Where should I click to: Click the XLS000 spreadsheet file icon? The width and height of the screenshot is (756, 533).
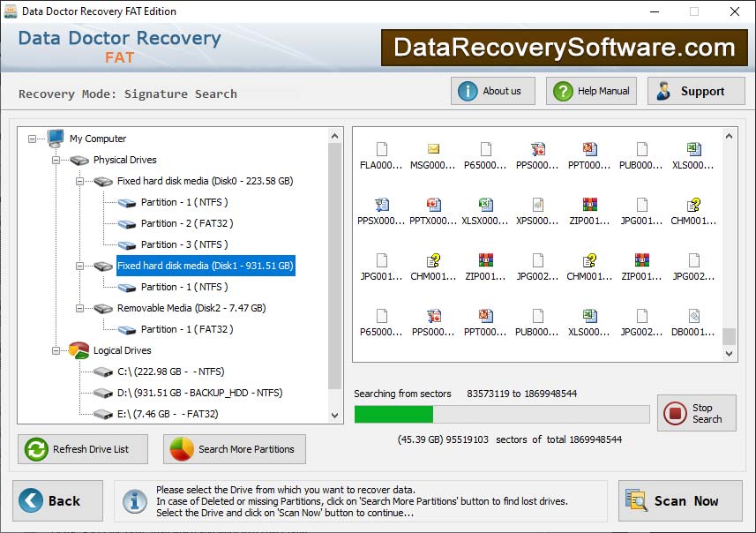692,150
